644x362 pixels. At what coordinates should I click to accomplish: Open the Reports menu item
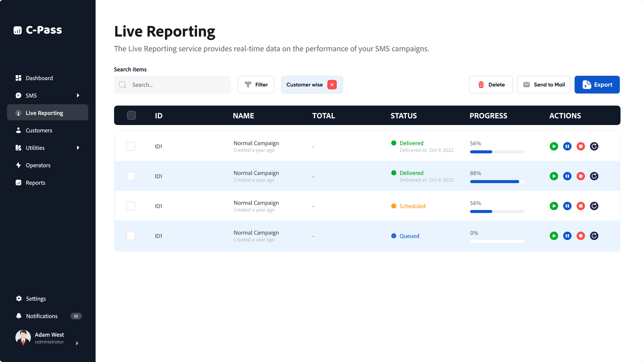point(35,183)
